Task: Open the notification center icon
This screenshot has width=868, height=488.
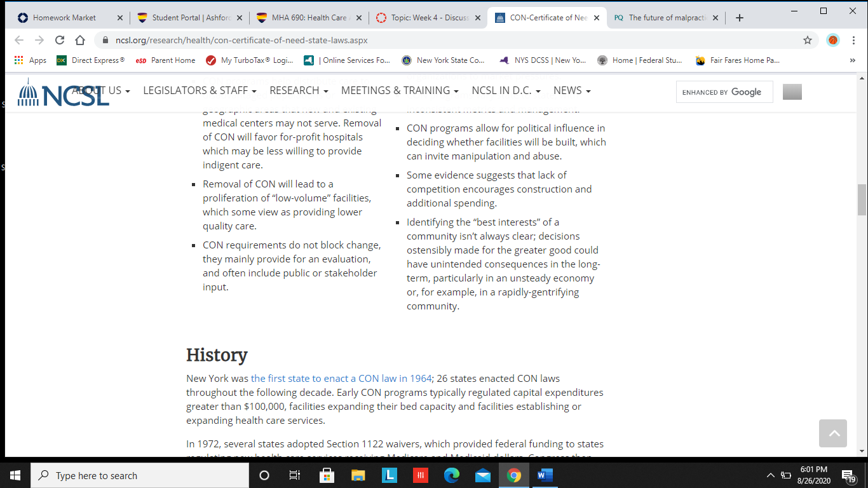Action: pyautogui.click(x=848, y=475)
